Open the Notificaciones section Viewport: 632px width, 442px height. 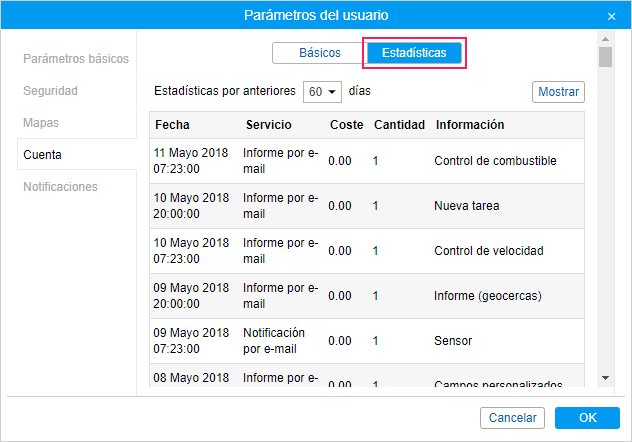coord(60,187)
